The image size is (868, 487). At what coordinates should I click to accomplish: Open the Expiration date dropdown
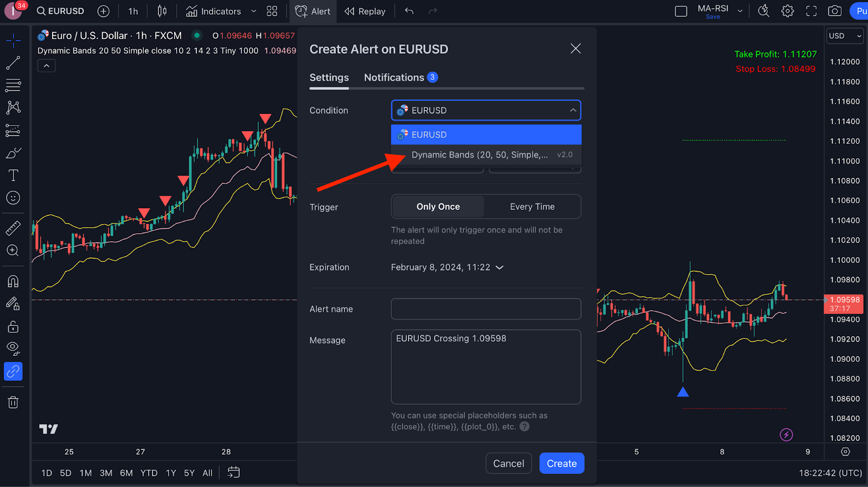pyautogui.click(x=447, y=267)
